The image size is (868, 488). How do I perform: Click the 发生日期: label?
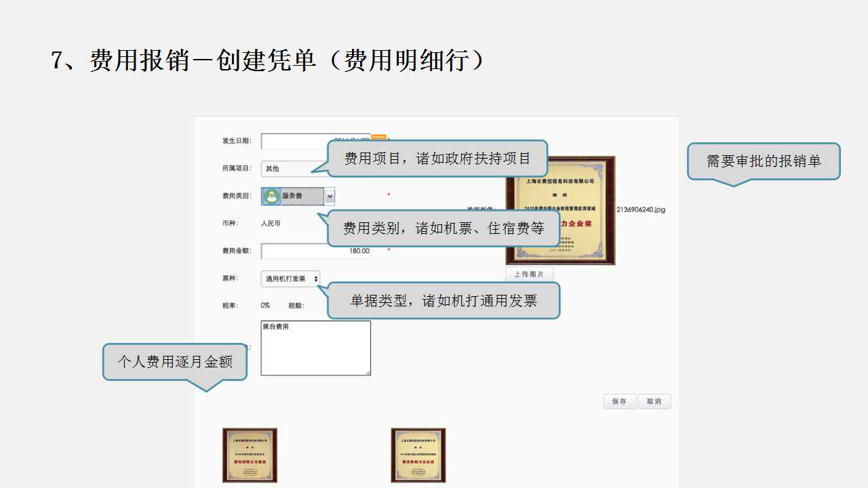(237, 141)
